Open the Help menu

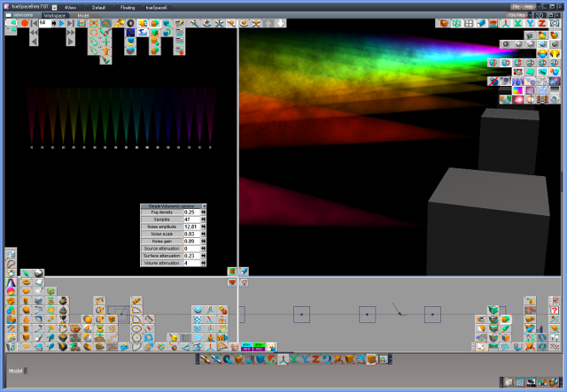coord(530,7)
